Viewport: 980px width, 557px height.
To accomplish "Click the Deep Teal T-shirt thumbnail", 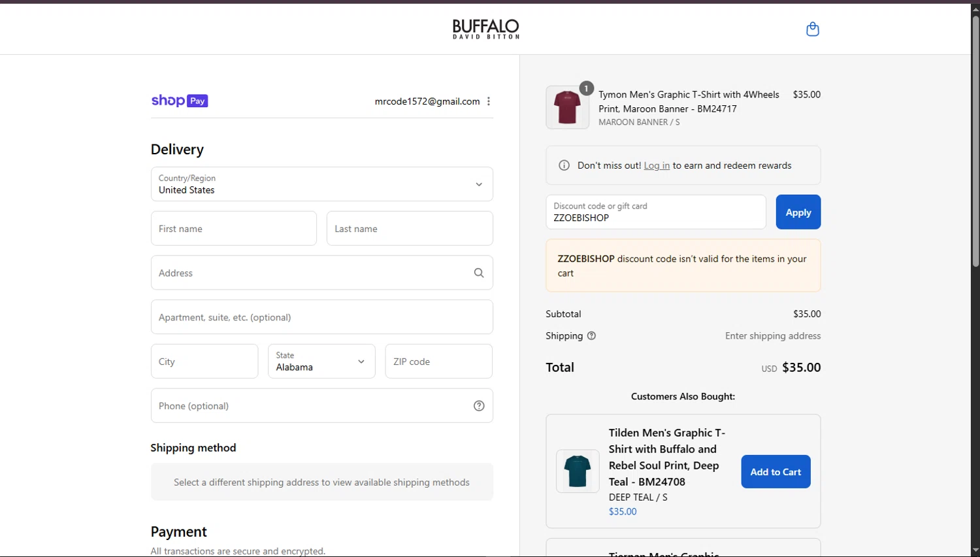I will tap(578, 471).
